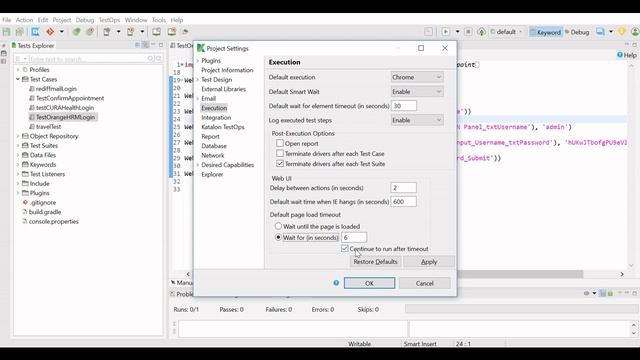This screenshot has width=640, height=360.
Task: Click the Tests Explorer link-with-editor icon
Action: [x=145, y=45]
